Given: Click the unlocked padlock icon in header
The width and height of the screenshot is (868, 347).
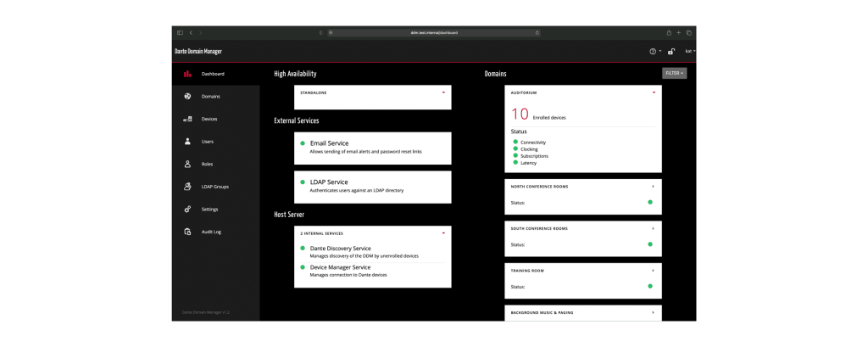Looking at the screenshot, I should (671, 52).
